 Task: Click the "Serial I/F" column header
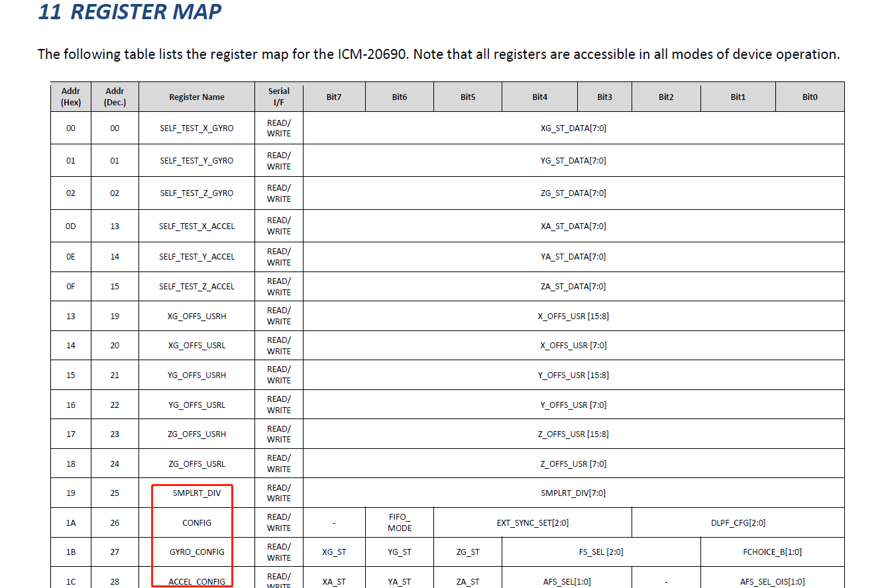pyautogui.click(x=279, y=97)
